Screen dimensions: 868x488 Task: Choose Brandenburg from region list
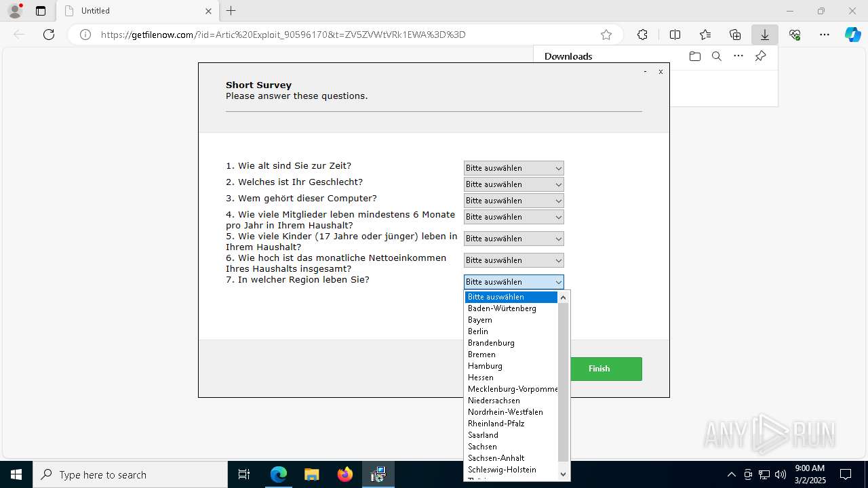click(511, 343)
